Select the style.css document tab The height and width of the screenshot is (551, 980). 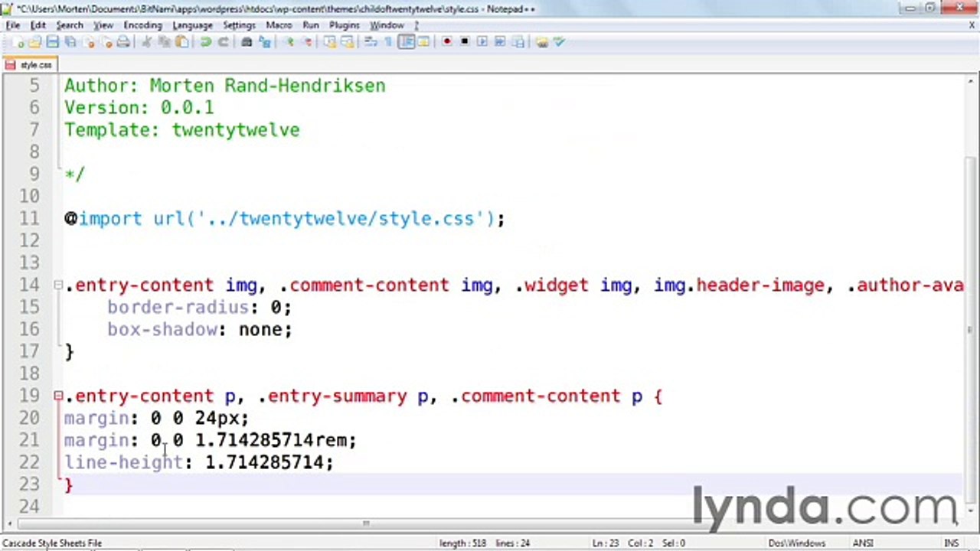pyautogui.click(x=29, y=65)
